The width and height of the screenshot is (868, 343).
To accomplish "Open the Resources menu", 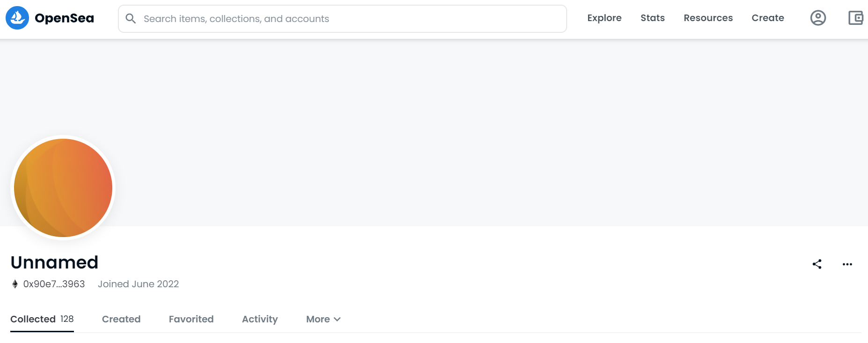I will click(x=708, y=18).
